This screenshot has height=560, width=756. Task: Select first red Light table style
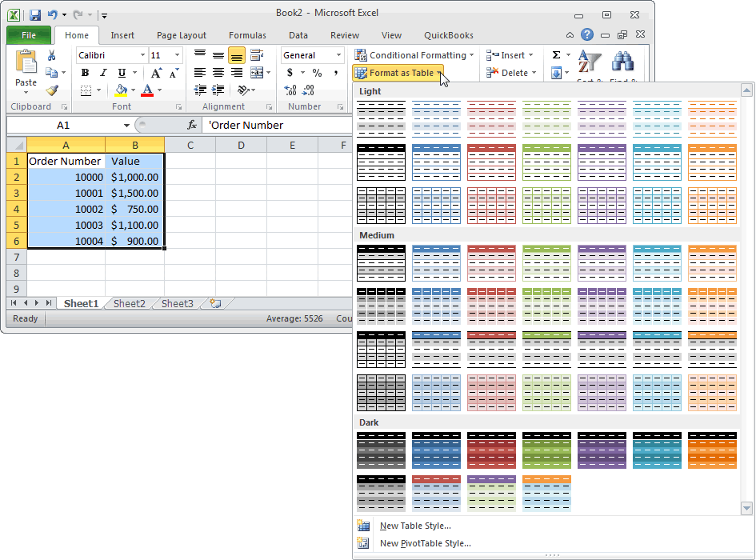(x=491, y=118)
